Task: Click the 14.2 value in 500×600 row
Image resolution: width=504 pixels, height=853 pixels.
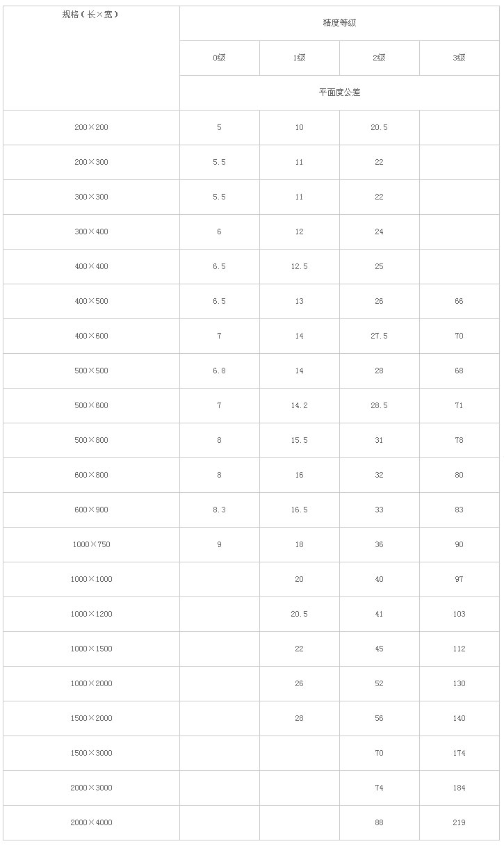Action: coord(300,406)
